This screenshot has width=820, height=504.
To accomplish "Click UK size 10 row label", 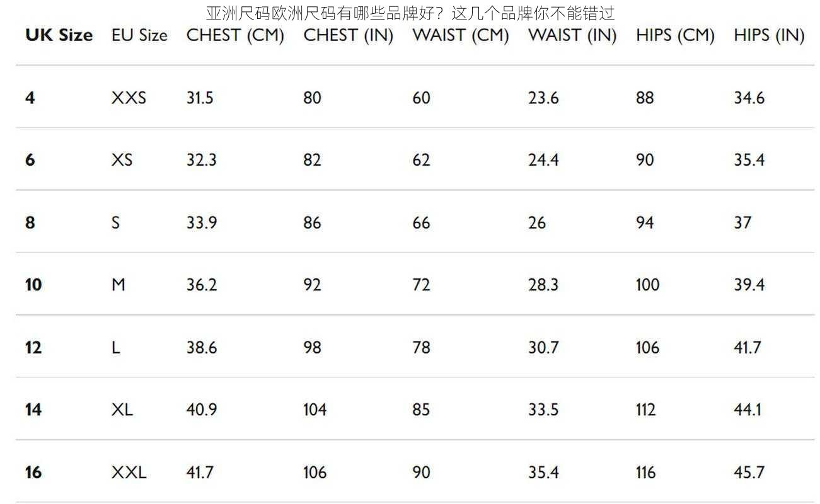I will (x=33, y=285).
